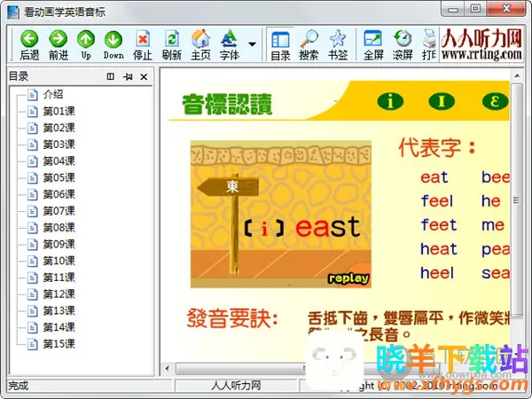The image size is (532, 399).
Task: Go to 主页 (Home) page
Action: click(x=200, y=44)
